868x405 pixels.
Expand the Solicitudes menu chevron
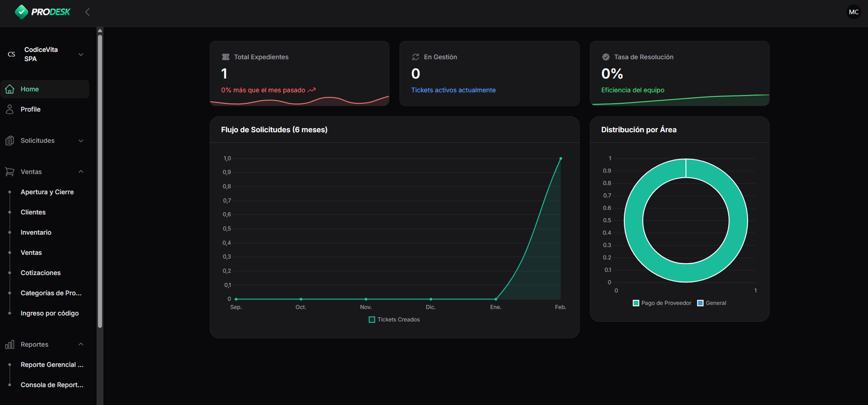coord(81,141)
